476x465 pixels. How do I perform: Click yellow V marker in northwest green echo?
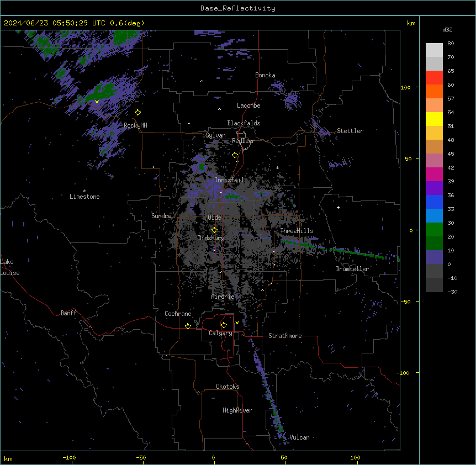[x=97, y=102]
